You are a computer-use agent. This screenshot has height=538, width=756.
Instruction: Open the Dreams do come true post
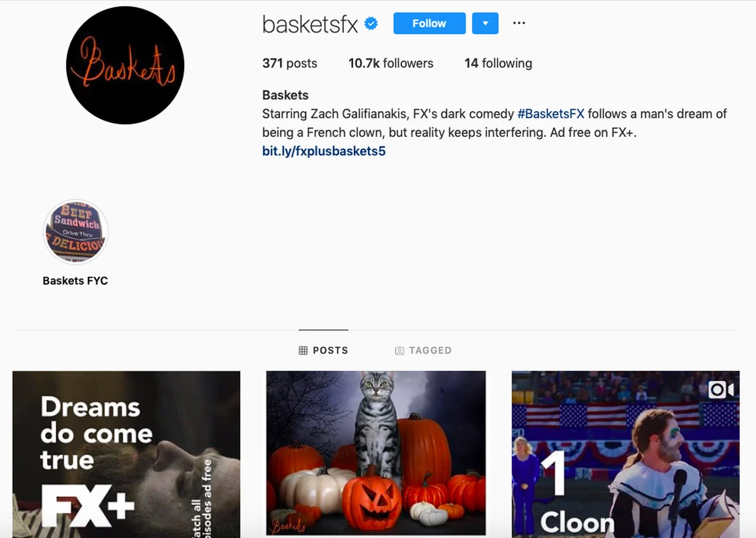126,454
